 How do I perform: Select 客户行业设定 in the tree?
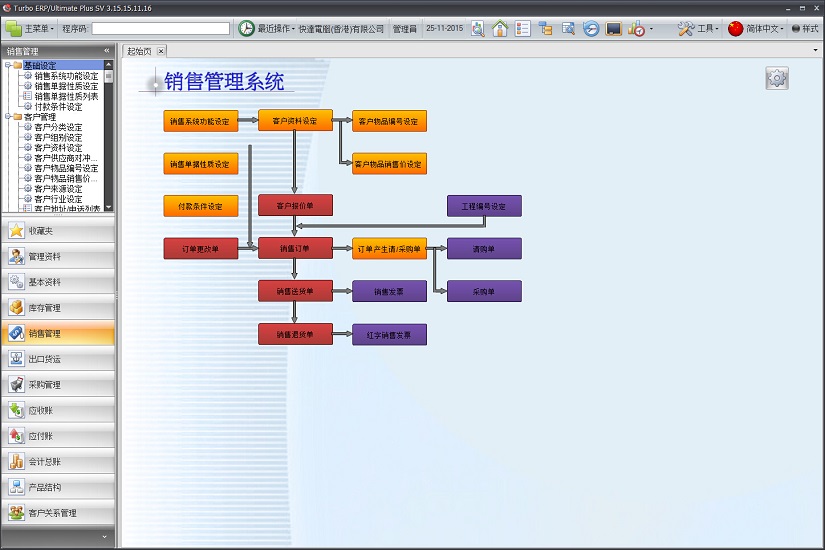[58, 199]
